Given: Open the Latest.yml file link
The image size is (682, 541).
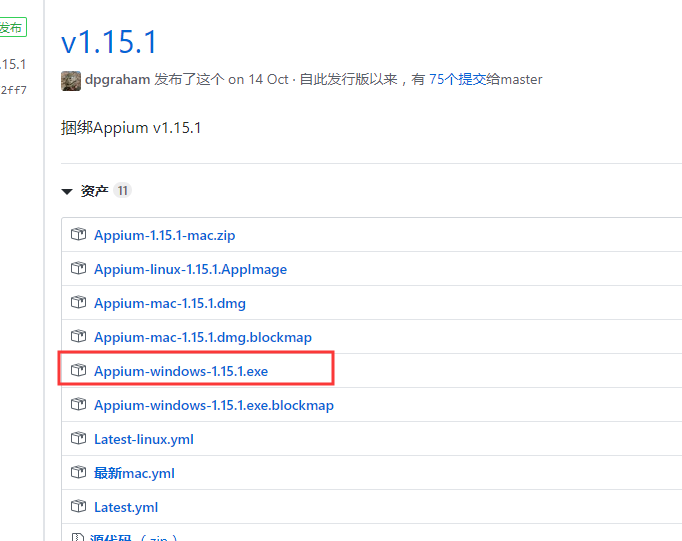Looking at the screenshot, I should pos(126,507).
